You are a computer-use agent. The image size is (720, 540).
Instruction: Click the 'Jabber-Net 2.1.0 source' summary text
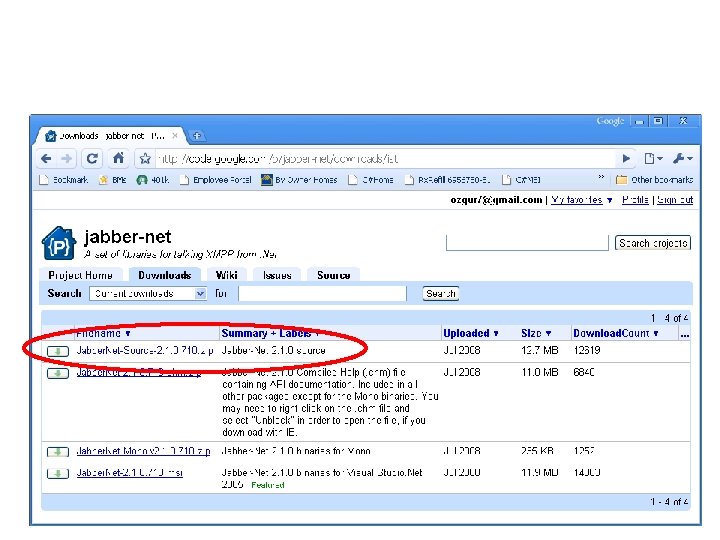[274, 350]
